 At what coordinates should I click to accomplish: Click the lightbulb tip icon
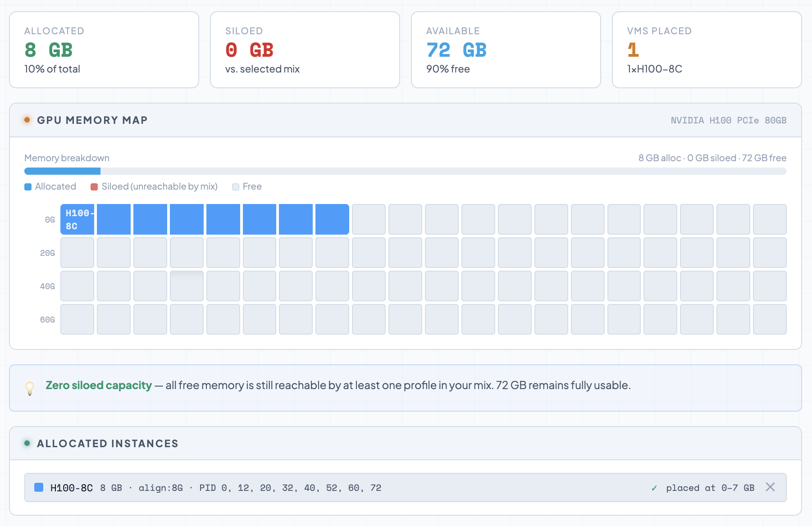click(x=30, y=388)
